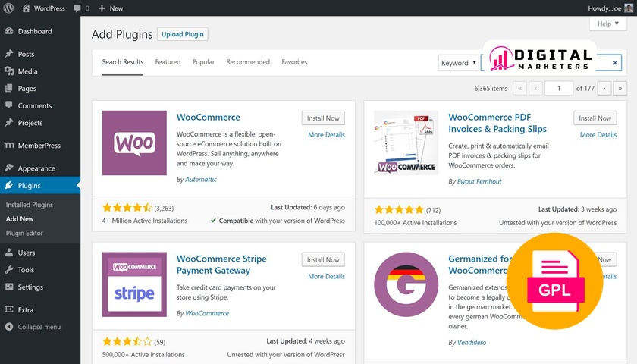Click the Pages icon in sidebar
Viewport: 637px width, 364px height.
tap(9, 88)
